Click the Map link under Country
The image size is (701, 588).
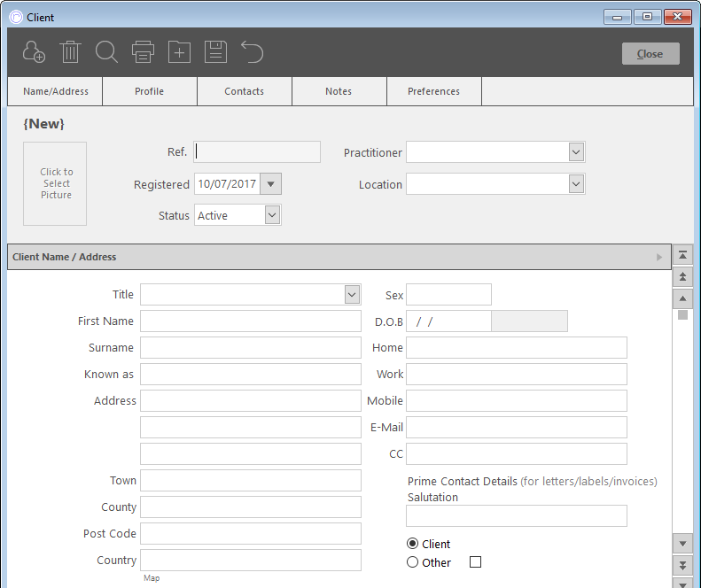point(152,577)
